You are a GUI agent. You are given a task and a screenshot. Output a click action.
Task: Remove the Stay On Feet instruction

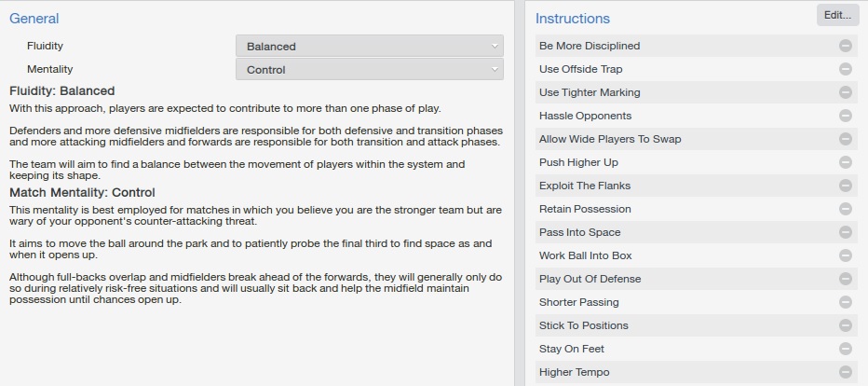846,349
